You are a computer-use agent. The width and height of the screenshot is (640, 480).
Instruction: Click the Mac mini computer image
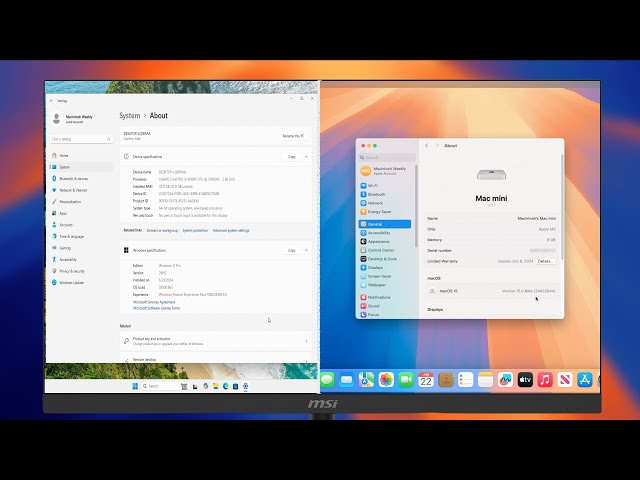click(491, 175)
